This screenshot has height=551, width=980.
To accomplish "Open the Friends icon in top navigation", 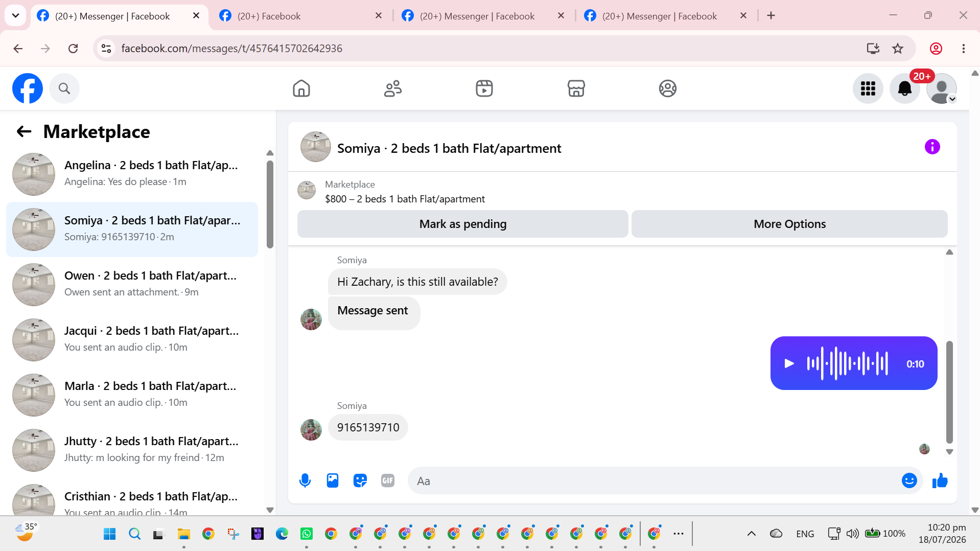I will coord(393,88).
